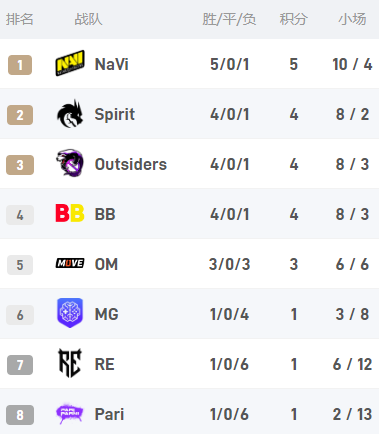Click the 胜/平/负 column header
The height and width of the screenshot is (434, 379).
coord(229,19)
